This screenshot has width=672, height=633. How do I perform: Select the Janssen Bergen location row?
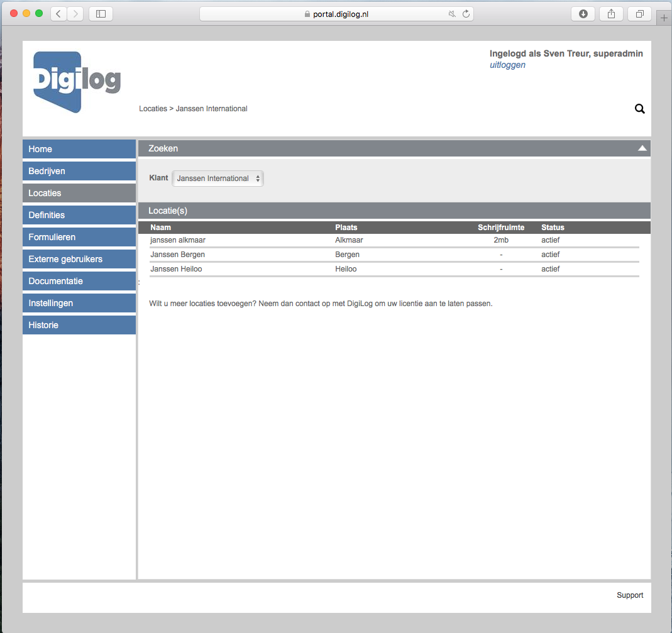click(x=178, y=255)
